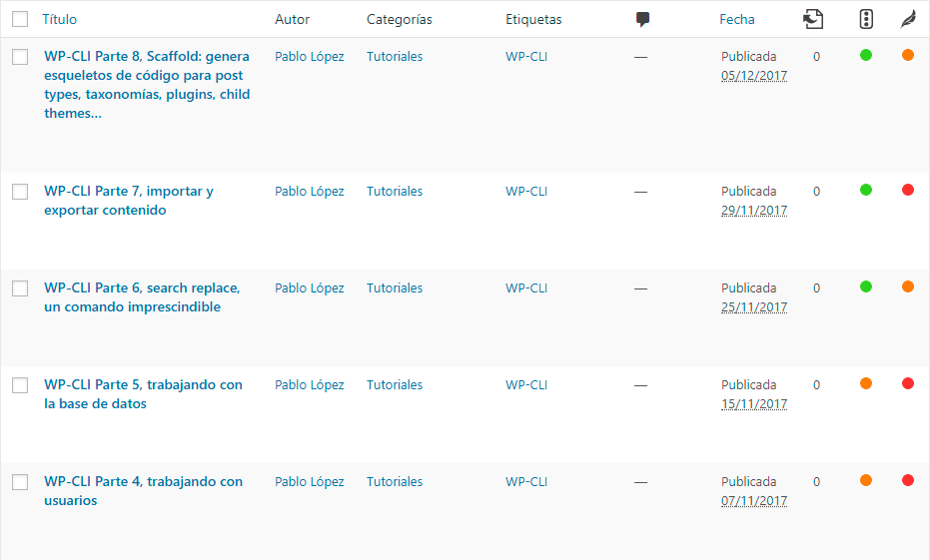The image size is (930, 560).
Task: Check the box for WP-CLI Parte 5 post
Action: click(20, 385)
